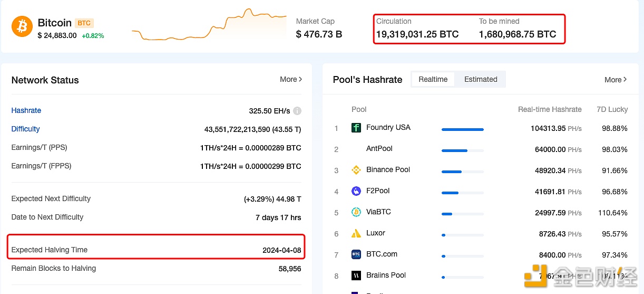This screenshot has height=294, width=644.
Task: Click the 110.64% lucky value
Action: pos(612,213)
